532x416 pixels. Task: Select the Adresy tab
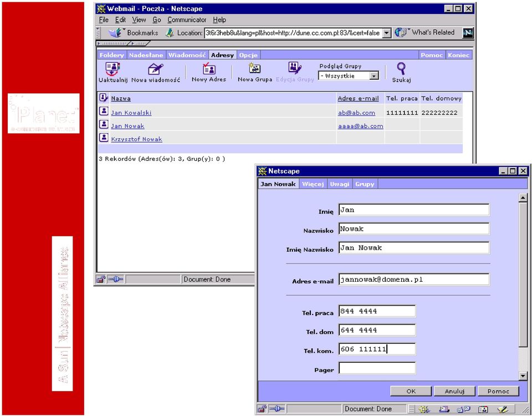pos(222,55)
